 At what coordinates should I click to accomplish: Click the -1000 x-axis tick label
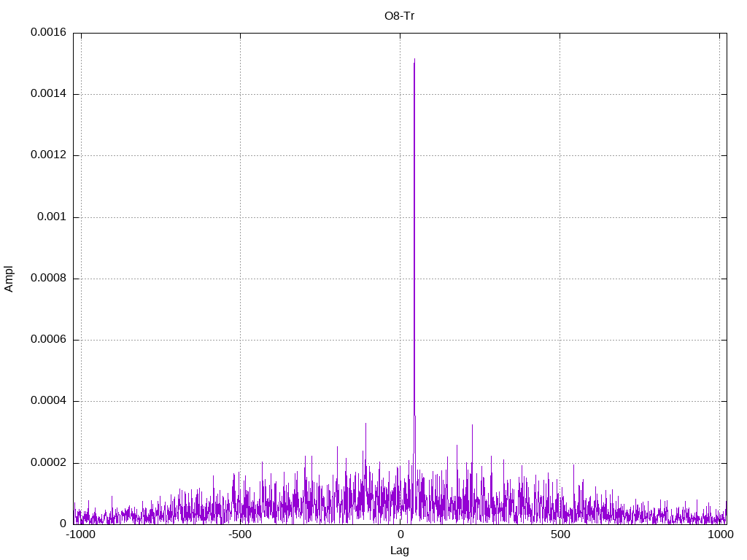tap(80, 534)
